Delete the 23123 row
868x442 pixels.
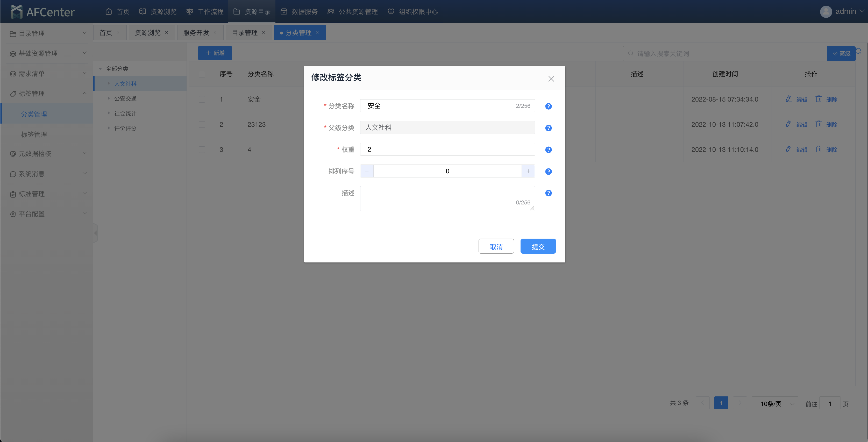[x=826, y=124]
